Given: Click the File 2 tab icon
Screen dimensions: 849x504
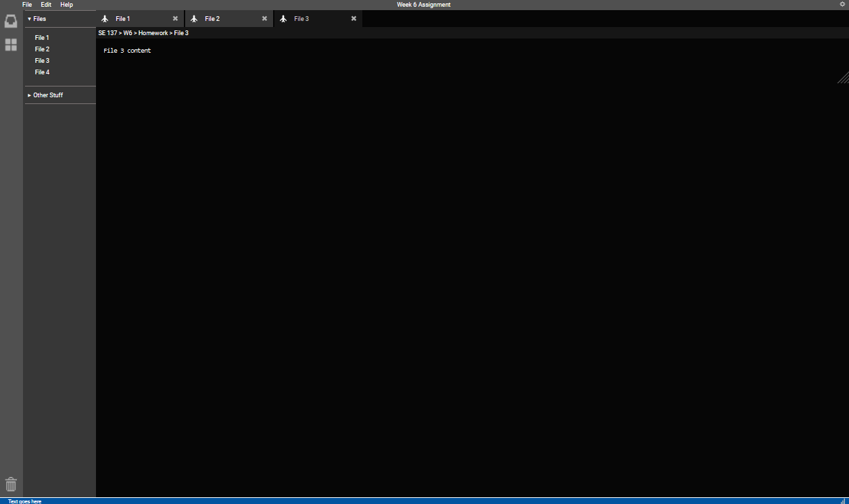Looking at the screenshot, I should pos(194,19).
